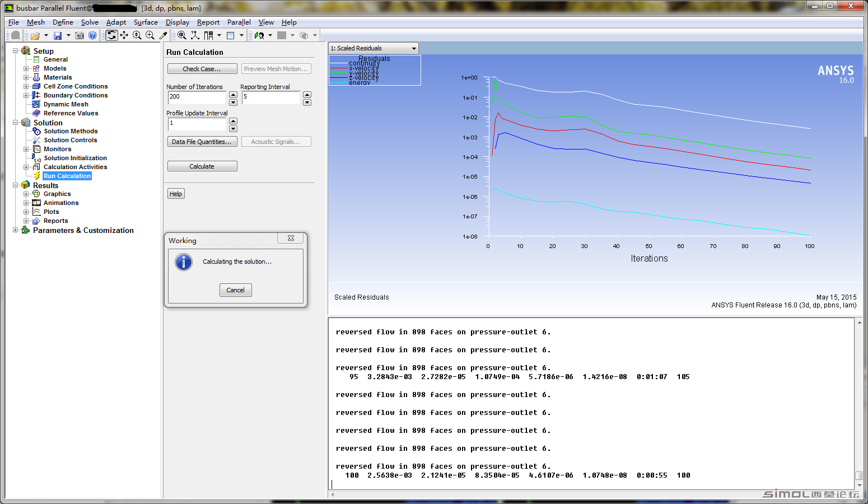Click Help button in Run Calculation panel
Viewport: 868px width, 504px height.
pos(176,194)
